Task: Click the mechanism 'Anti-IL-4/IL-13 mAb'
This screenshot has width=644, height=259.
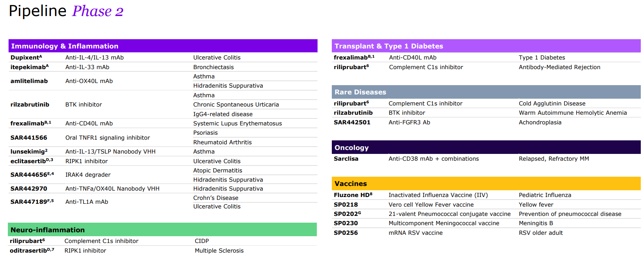Action: [x=95, y=57]
